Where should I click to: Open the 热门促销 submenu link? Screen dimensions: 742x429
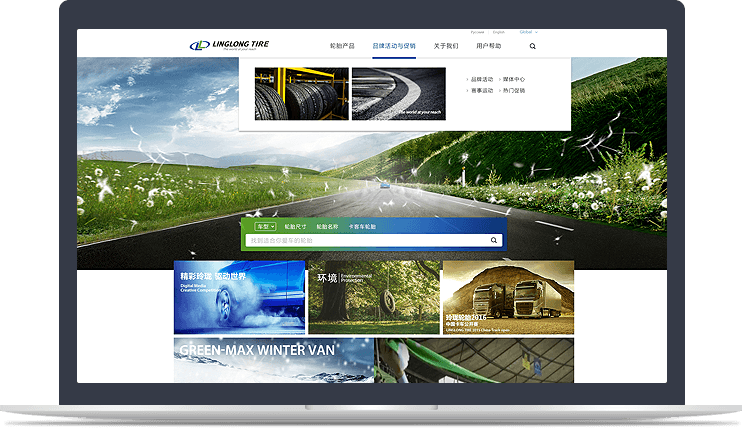pyautogui.click(x=514, y=90)
